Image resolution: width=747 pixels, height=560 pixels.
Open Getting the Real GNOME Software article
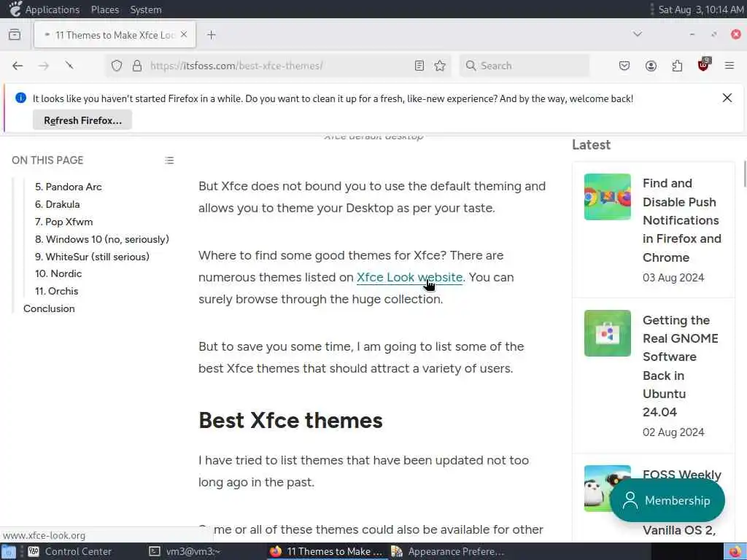[681, 366]
